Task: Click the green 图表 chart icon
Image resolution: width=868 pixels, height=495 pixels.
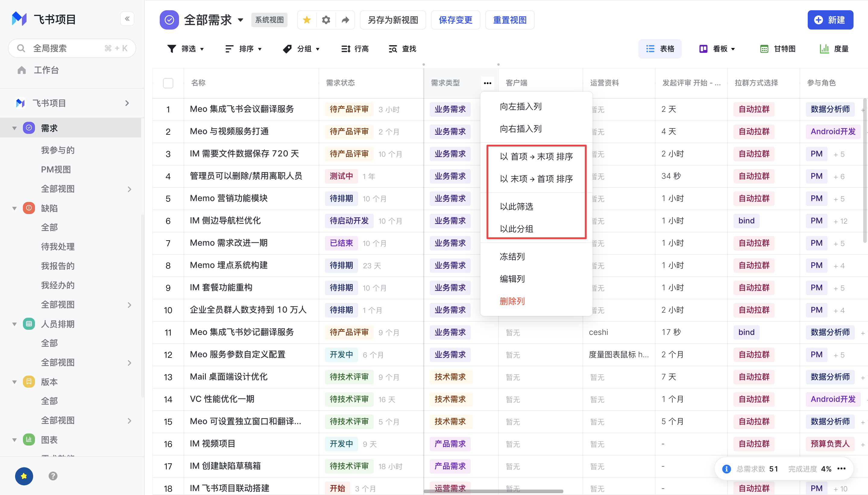Action: [29, 440]
